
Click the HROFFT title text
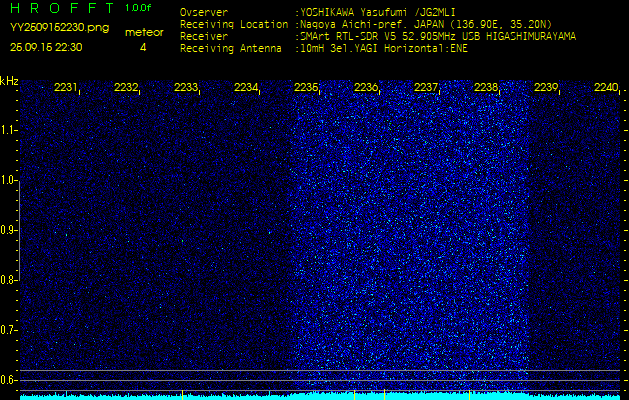tap(63, 8)
